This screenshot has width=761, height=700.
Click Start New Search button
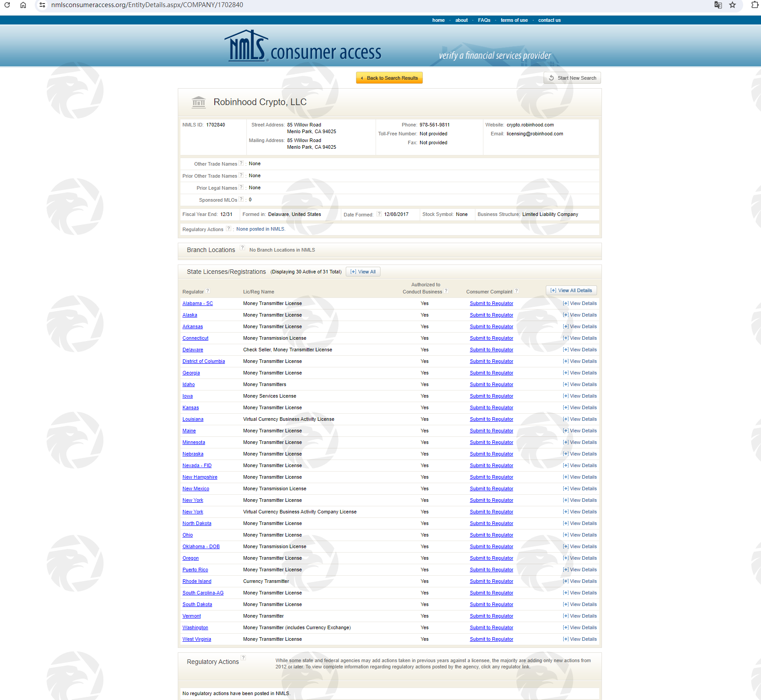[573, 78]
